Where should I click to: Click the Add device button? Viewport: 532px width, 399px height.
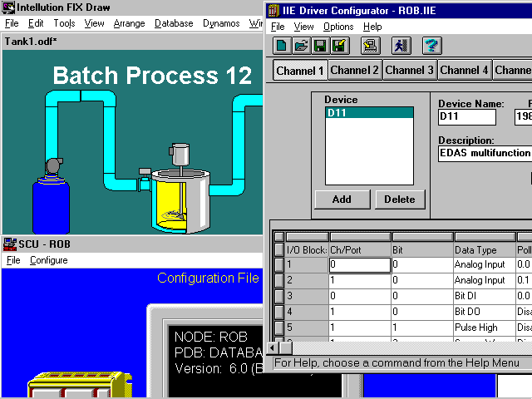coord(342,199)
